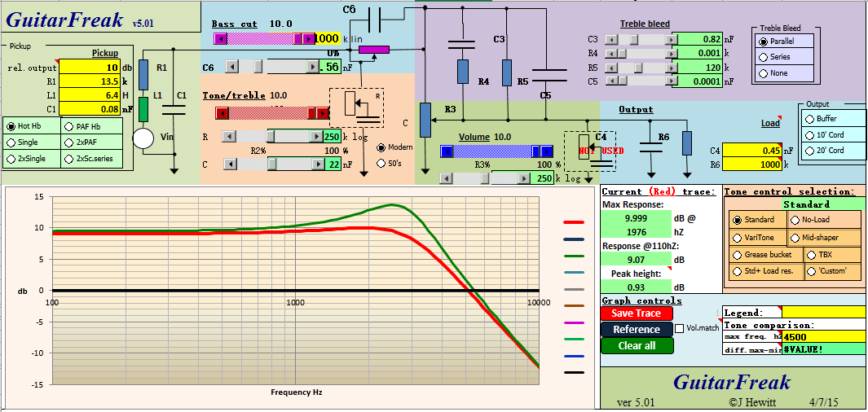Select the 10' Cord output option
868x412 pixels.
809,134
